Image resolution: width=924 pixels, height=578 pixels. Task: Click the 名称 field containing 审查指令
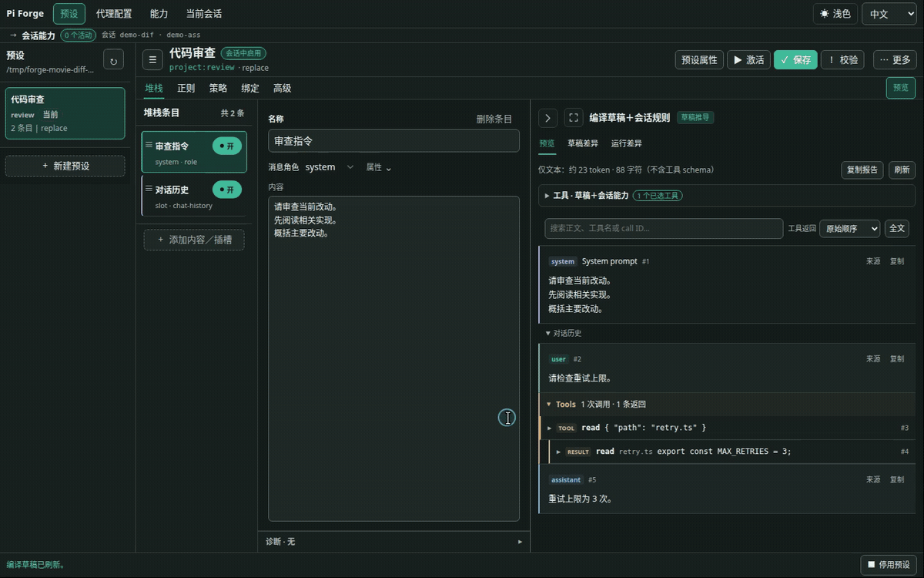point(393,141)
